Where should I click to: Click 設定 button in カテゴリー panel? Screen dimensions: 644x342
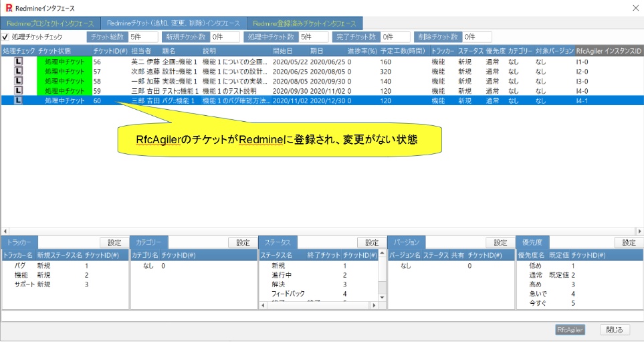pyautogui.click(x=243, y=242)
